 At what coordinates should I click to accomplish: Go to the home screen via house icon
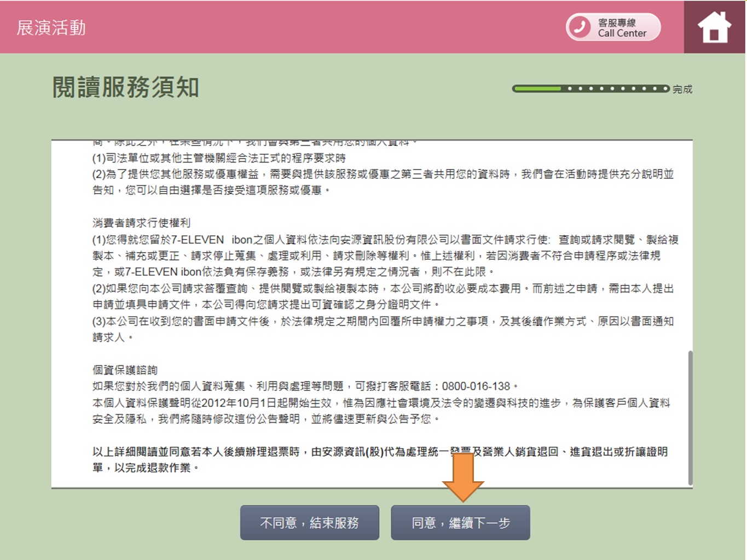click(714, 27)
